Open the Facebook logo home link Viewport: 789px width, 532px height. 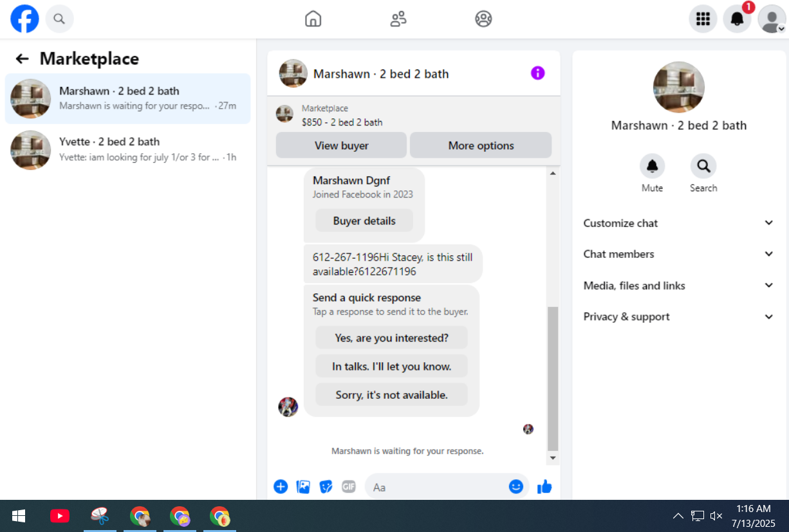tap(24, 19)
